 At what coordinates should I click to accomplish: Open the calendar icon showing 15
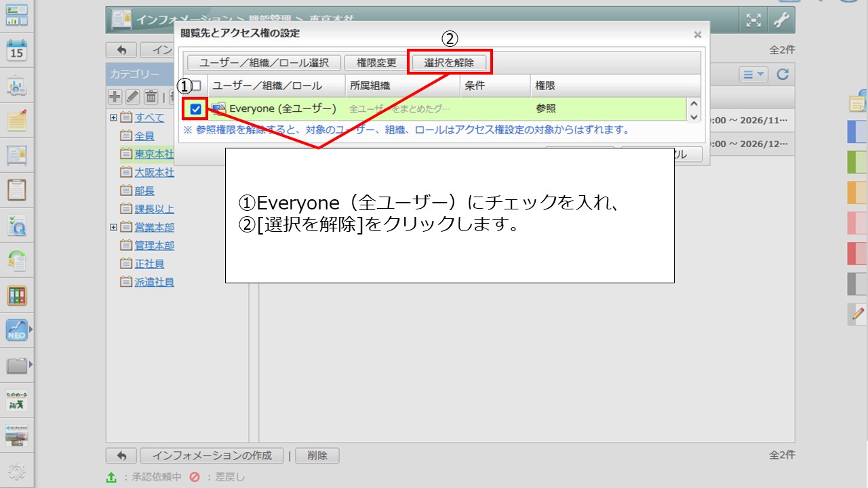coord(16,51)
